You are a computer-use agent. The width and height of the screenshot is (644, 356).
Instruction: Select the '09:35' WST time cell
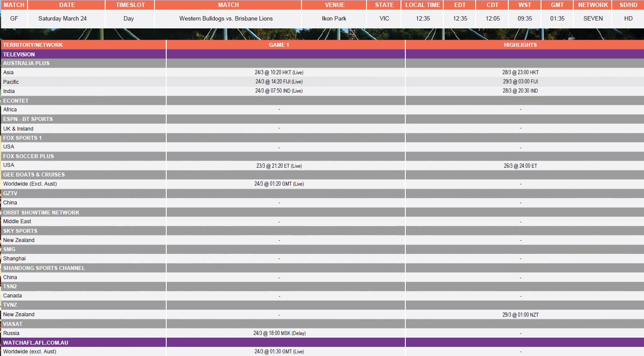[525, 19]
